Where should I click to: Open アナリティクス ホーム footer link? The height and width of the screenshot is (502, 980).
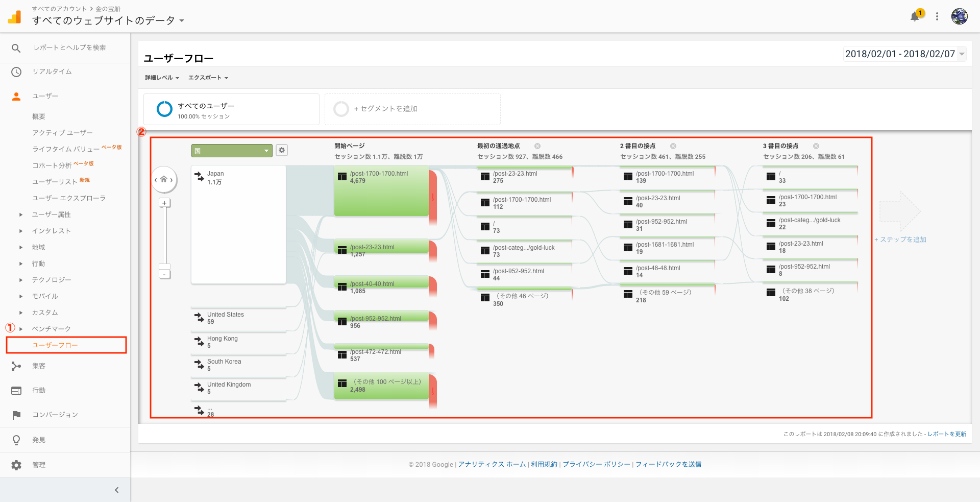point(492,464)
